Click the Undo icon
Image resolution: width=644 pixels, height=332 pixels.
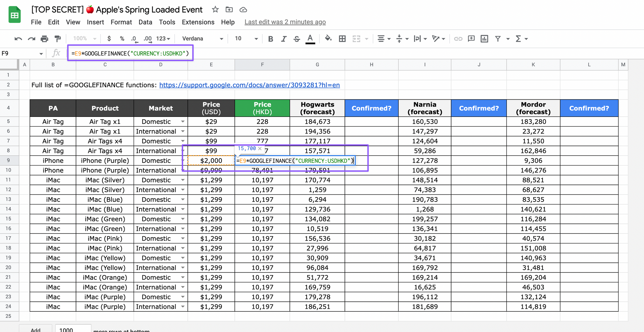[18, 39]
